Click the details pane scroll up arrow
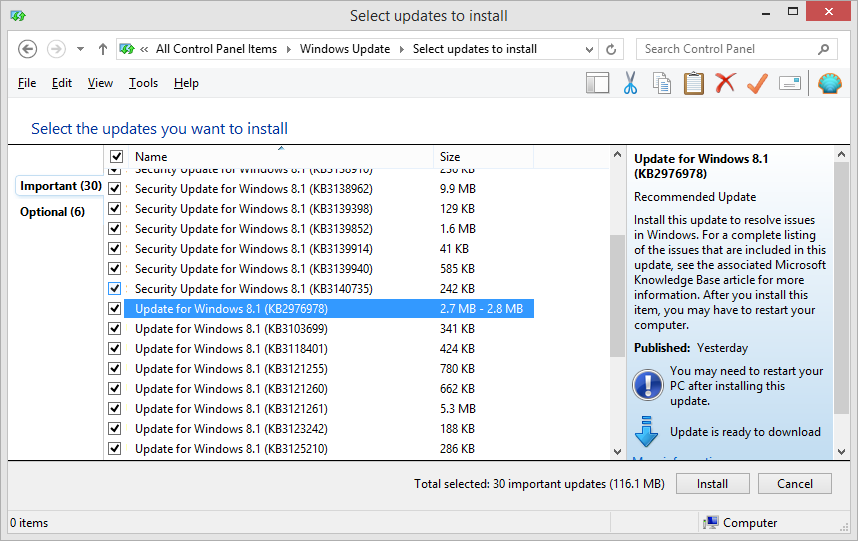The image size is (858, 541). [842, 154]
